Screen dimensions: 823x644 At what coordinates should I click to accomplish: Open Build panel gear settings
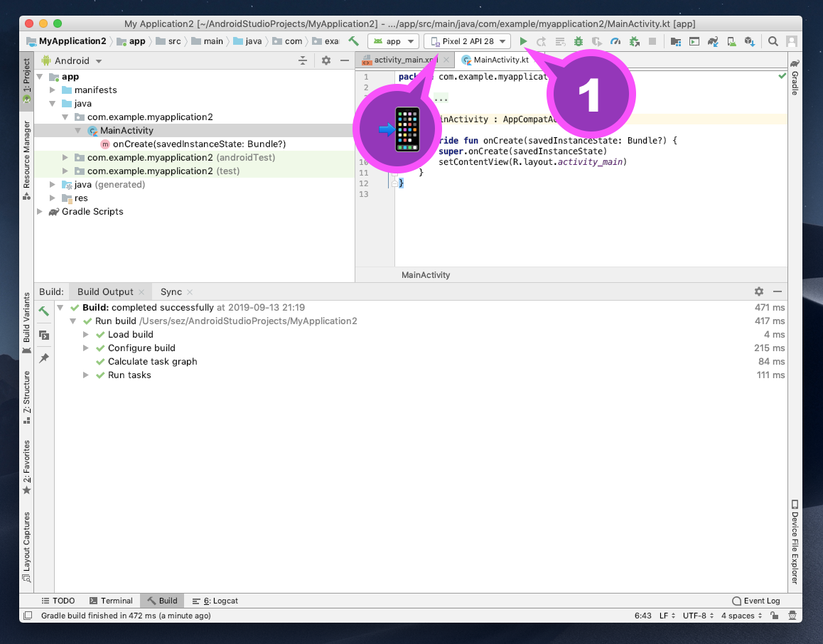(759, 291)
